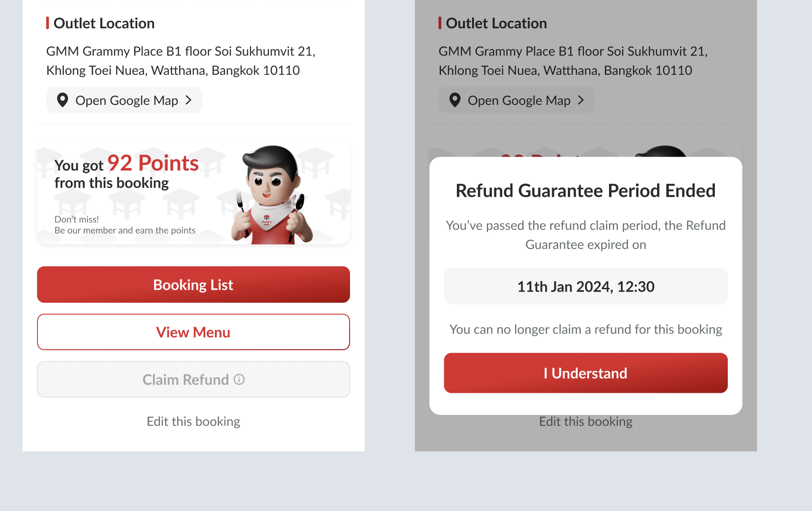Click the red bar icon beside undimmed Outlet Location

(48, 23)
